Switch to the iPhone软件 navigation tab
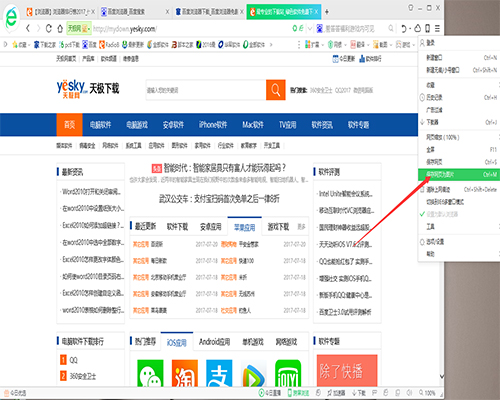This screenshot has height=400, width=500. coord(213,125)
